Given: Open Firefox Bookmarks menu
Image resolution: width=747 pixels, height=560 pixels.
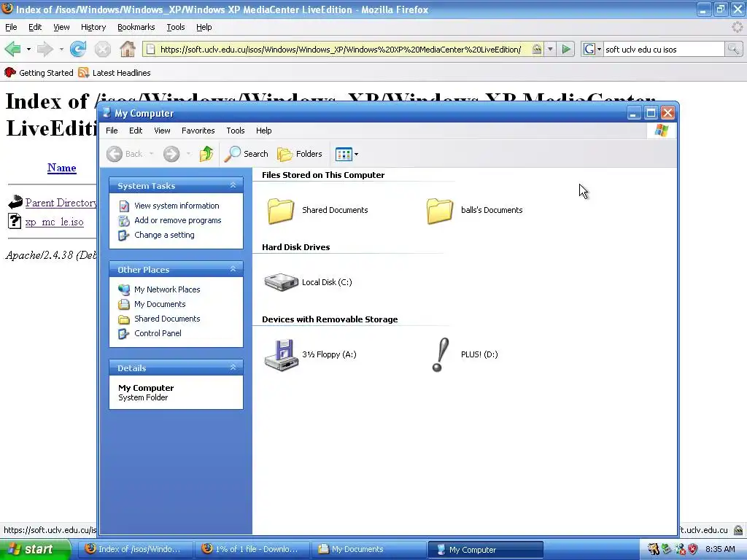Looking at the screenshot, I should pyautogui.click(x=136, y=27).
